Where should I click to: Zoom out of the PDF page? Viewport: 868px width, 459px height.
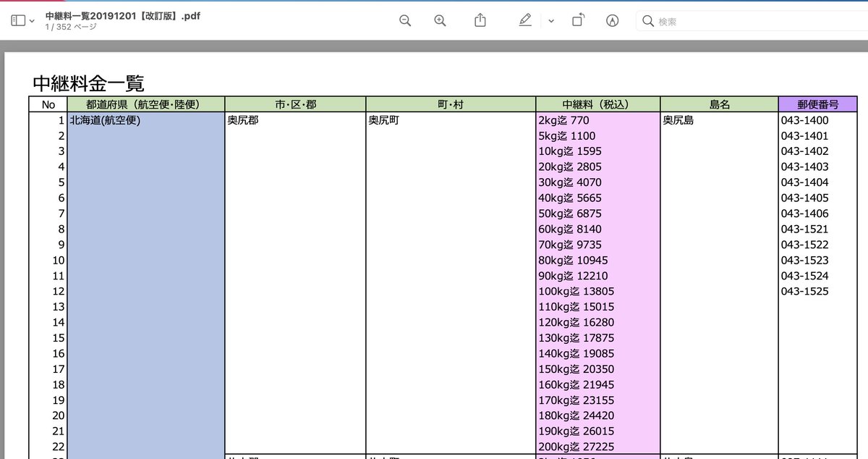(x=405, y=21)
